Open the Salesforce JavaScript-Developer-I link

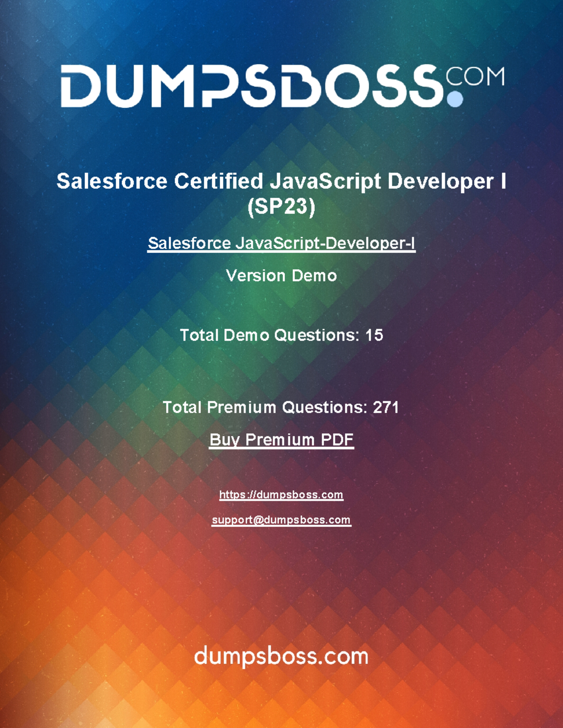(281, 244)
